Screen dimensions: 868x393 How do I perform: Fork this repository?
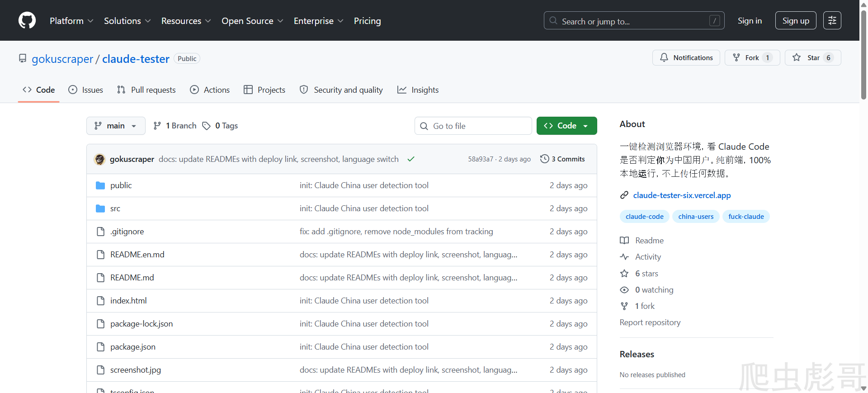click(x=752, y=57)
